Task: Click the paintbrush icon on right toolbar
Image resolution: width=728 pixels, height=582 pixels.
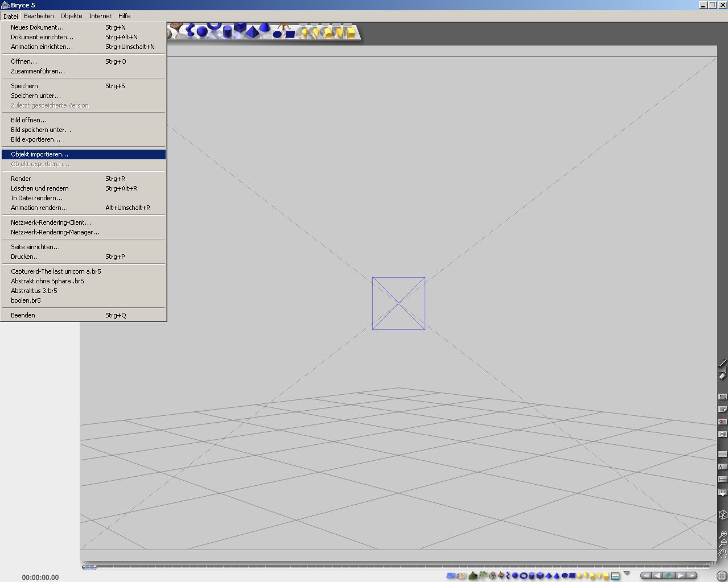Action: pyautogui.click(x=722, y=363)
